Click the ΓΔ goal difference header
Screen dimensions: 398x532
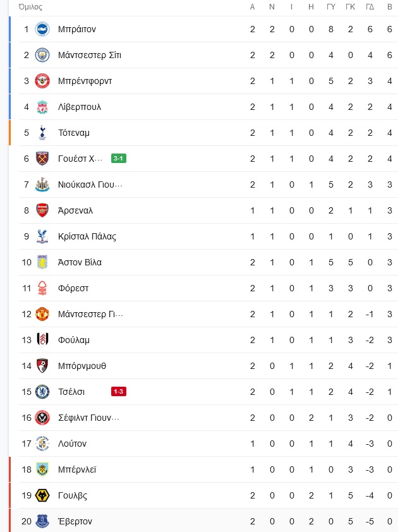[x=370, y=7]
